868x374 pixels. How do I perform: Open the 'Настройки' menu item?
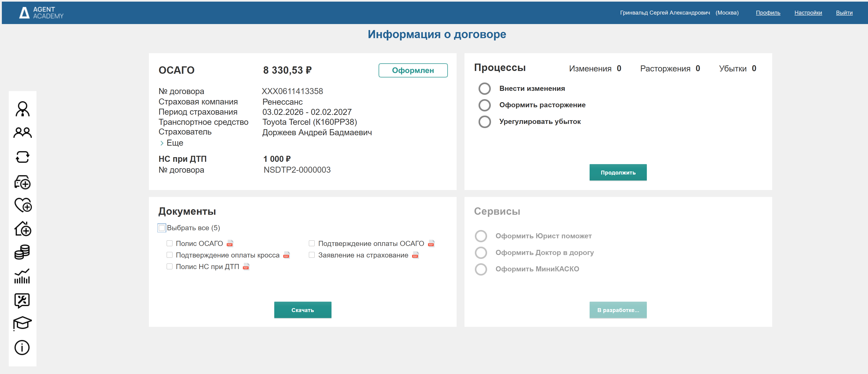808,12
